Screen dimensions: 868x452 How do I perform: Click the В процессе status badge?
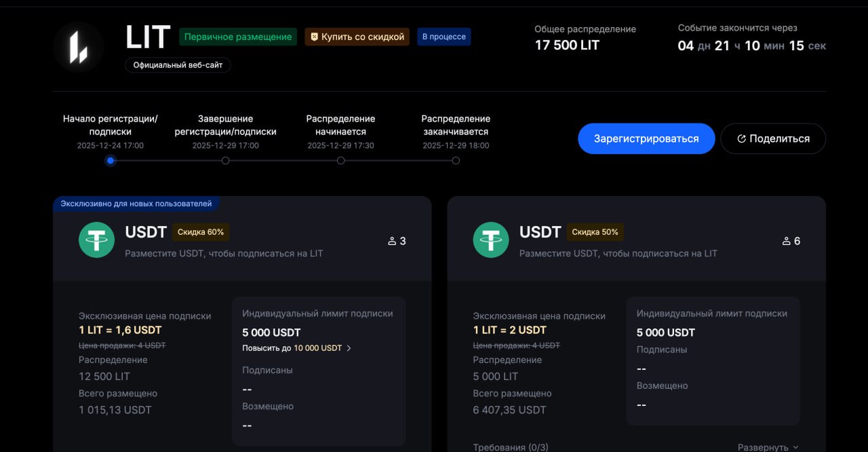(x=443, y=37)
